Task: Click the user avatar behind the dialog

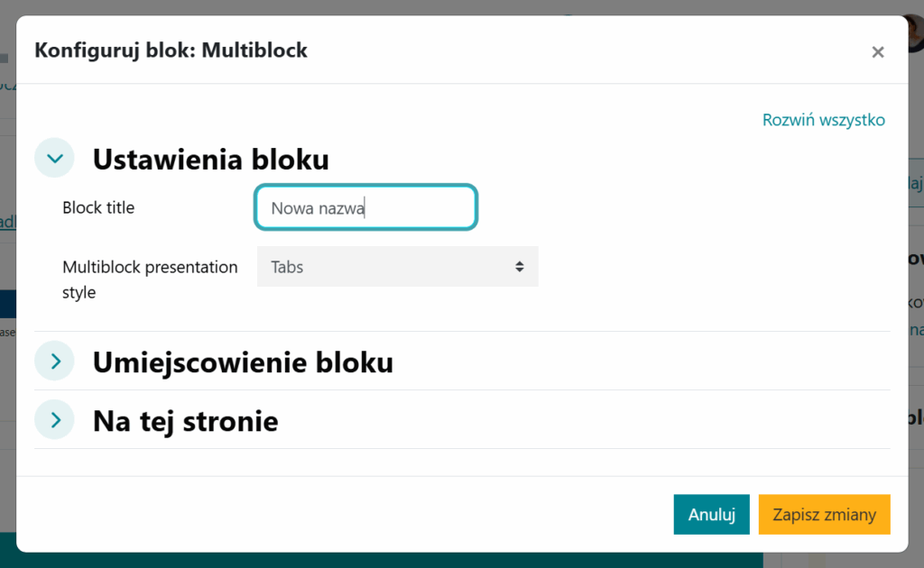Action: [915, 32]
